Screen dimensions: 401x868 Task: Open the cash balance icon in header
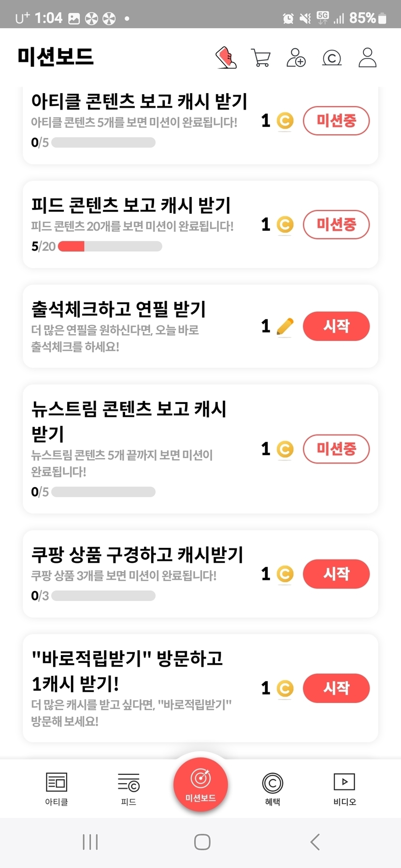[x=332, y=58]
